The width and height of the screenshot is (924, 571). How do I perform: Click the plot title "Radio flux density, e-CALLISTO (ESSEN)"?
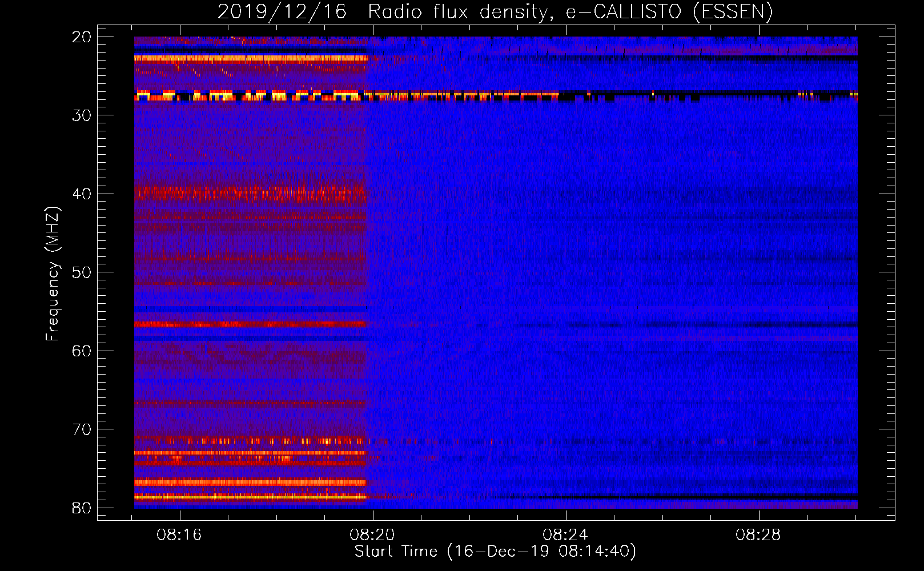click(570, 12)
